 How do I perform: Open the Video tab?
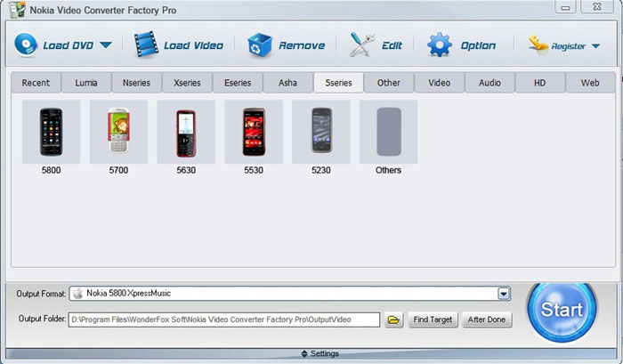439,83
